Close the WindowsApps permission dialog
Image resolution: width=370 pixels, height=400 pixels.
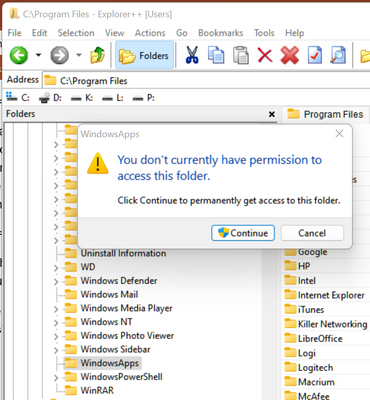point(339,134)
